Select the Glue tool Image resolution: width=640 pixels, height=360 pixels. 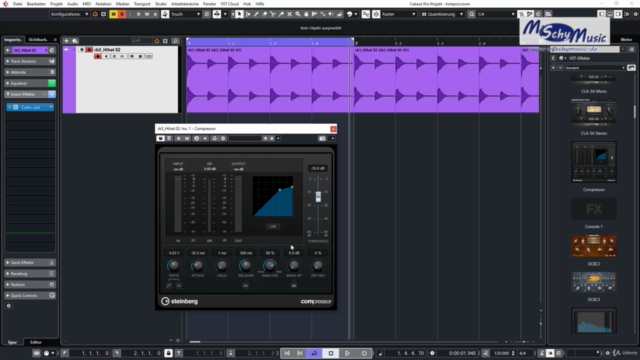[x=281, y=14]
